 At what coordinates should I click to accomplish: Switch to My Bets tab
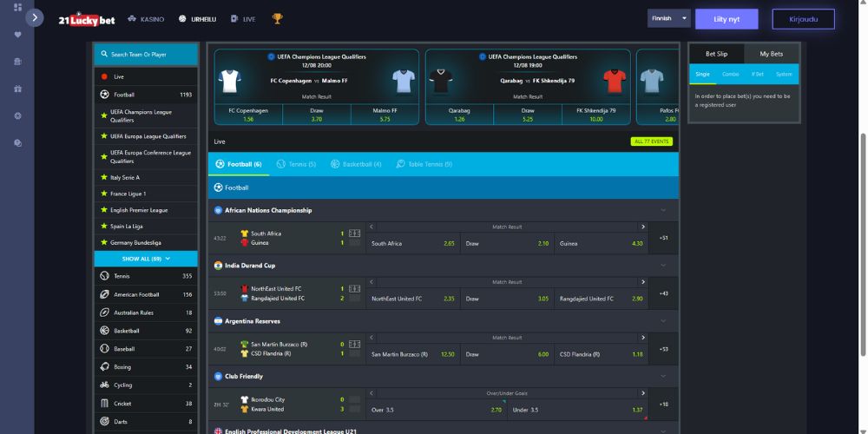(771, 54)
